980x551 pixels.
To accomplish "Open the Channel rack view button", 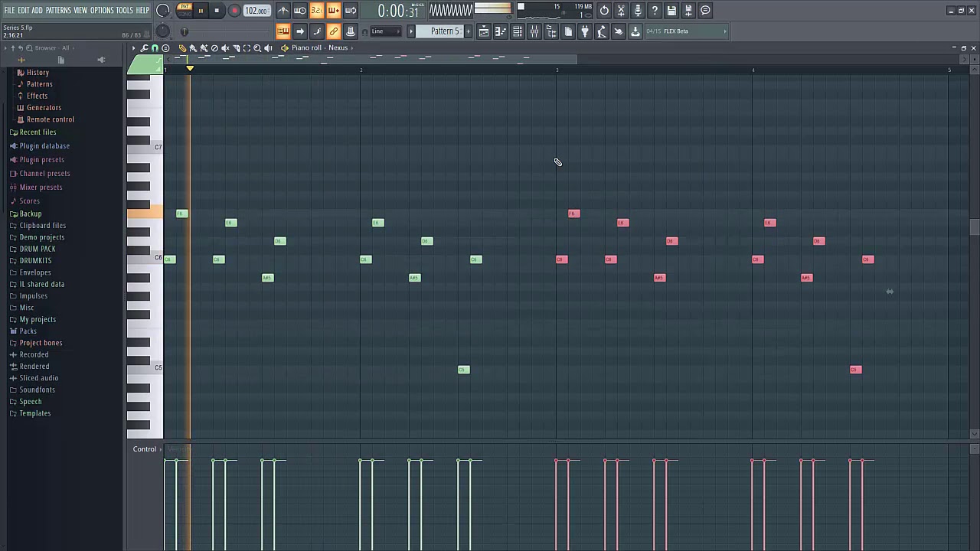I will pyautogui.click(x=518, y=31).
